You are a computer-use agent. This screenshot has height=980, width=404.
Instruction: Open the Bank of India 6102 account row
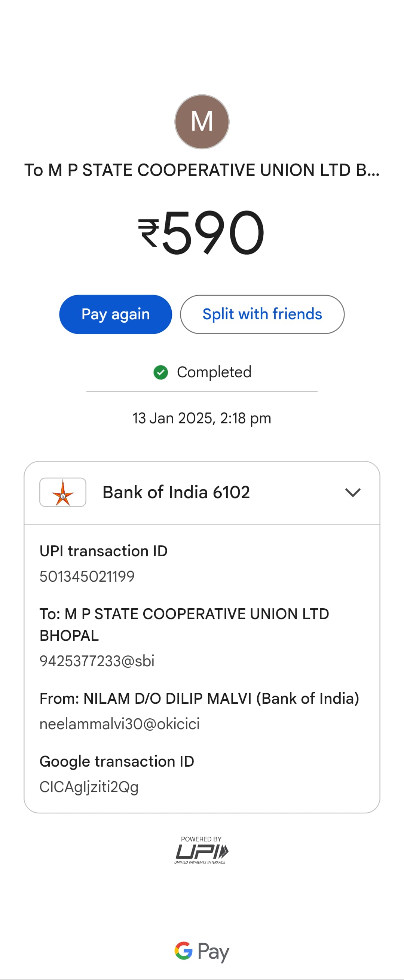pyautogui.click(x=202, y=493)
